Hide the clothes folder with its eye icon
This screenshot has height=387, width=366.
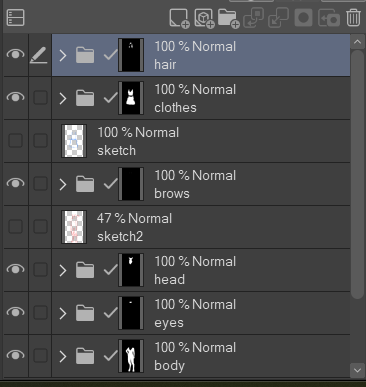click(15, 97)
